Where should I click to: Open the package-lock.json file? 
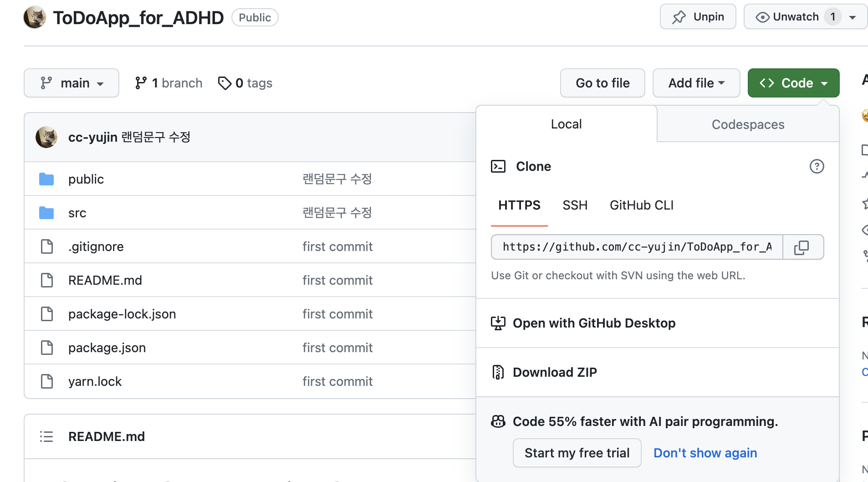click(122, 314)
